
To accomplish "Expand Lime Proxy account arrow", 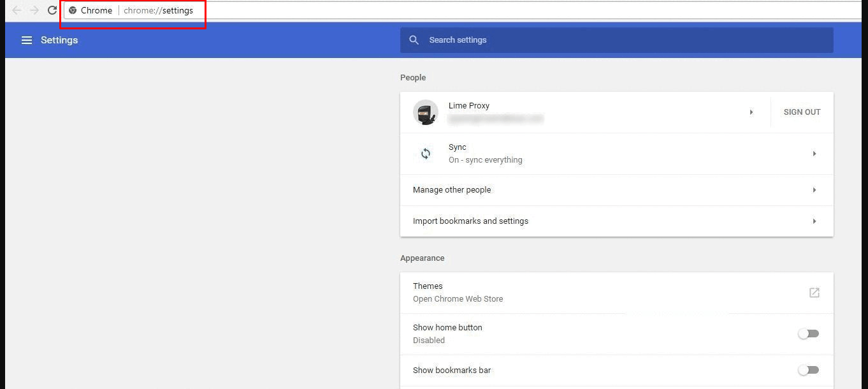I will [751, 112].
